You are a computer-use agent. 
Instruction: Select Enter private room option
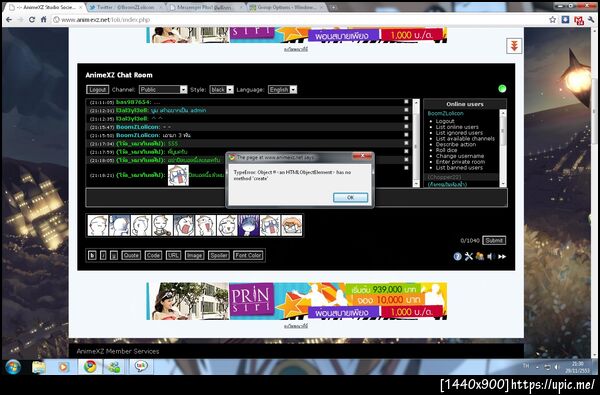[460, 162]
